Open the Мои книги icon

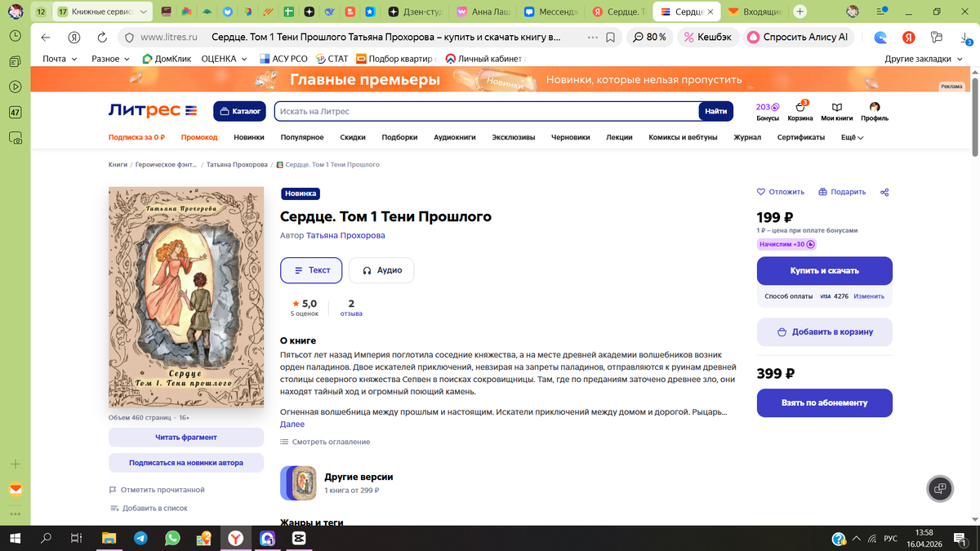[x=837, y=112]
